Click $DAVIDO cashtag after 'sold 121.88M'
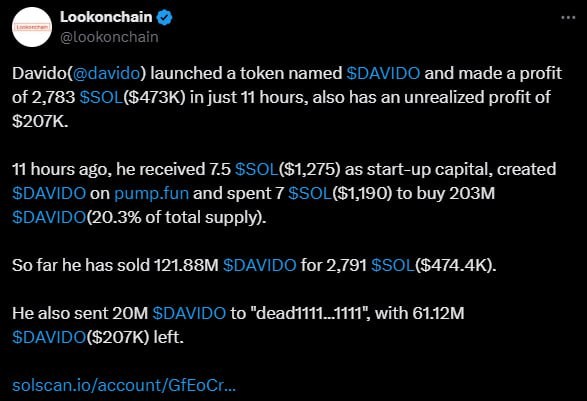The image size is (587, 401). click(260, 265)
